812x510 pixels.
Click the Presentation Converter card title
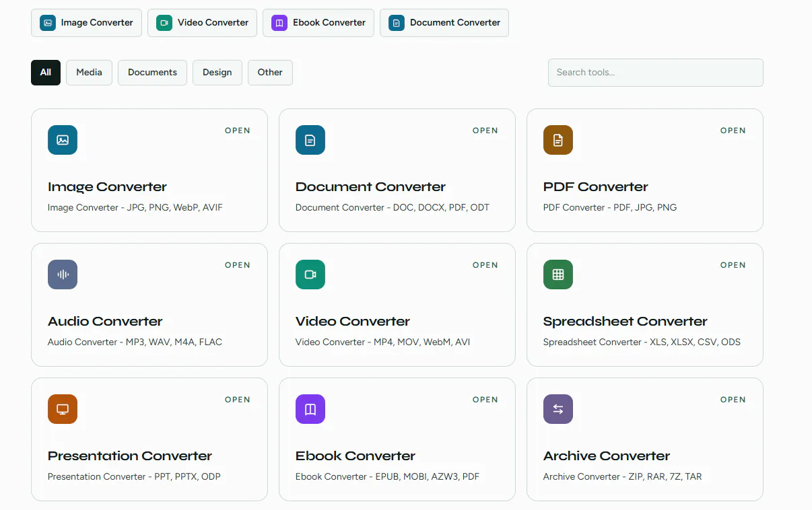coord(130,456)
